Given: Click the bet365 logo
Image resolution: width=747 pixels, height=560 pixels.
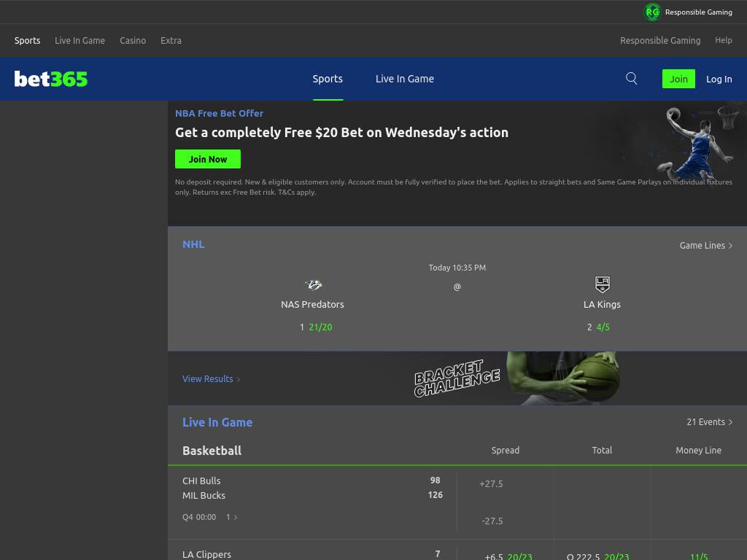Looking at the screenshot, I should (51, 79).
